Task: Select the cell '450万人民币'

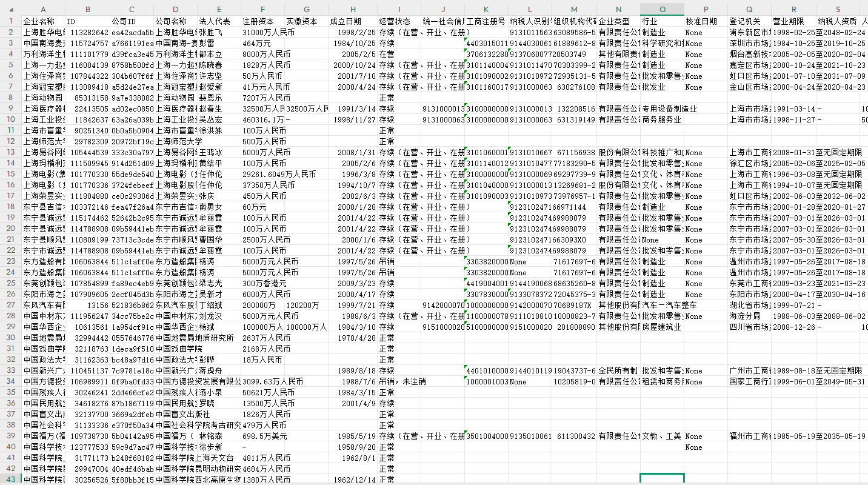Action: (x=262, y=196)
